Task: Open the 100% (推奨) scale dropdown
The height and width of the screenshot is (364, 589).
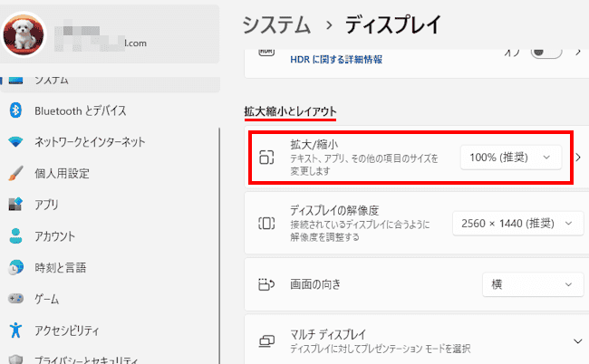Action: point(511,158)
